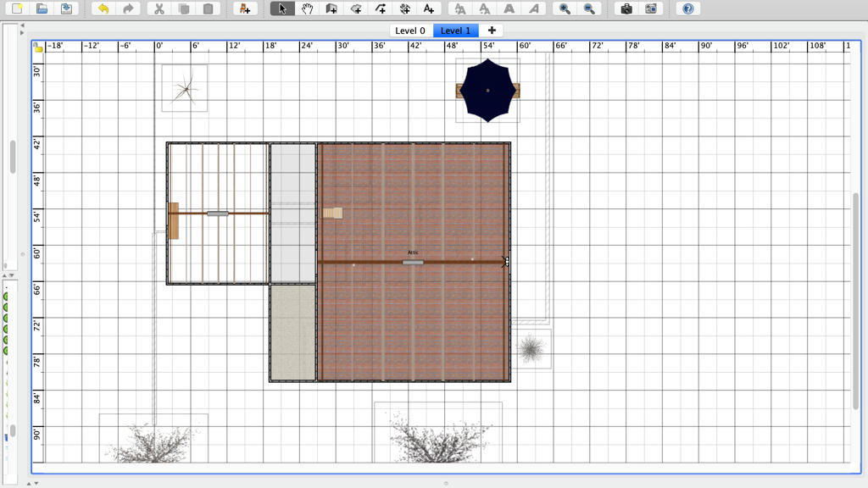Toggle bold text style
Viewport: 868px width, 488px height.
(x=509, y=8)
